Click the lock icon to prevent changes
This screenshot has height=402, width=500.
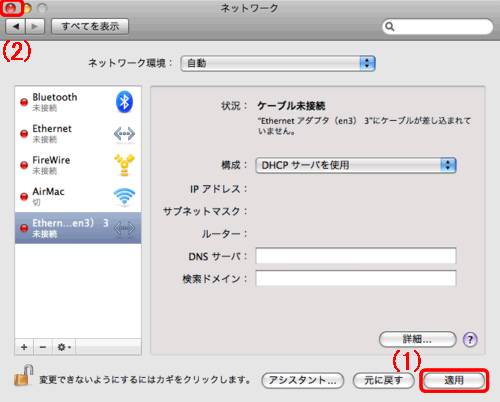point(24,375)
